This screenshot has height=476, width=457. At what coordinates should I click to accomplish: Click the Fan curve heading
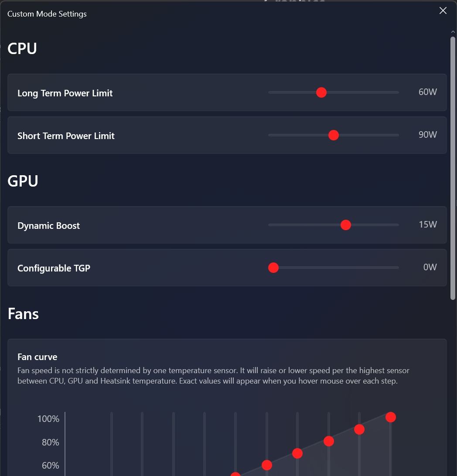[x=38, y=357]
